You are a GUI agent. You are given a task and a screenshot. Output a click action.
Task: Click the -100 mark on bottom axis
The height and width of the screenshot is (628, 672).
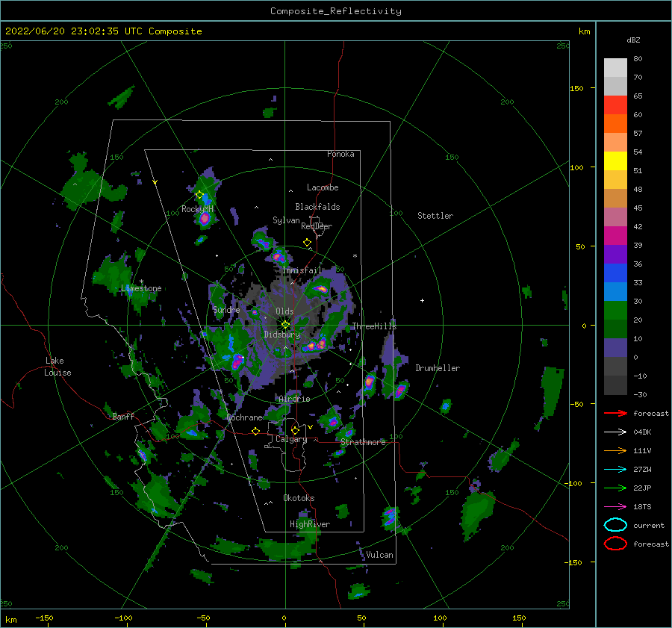point(123,618)
